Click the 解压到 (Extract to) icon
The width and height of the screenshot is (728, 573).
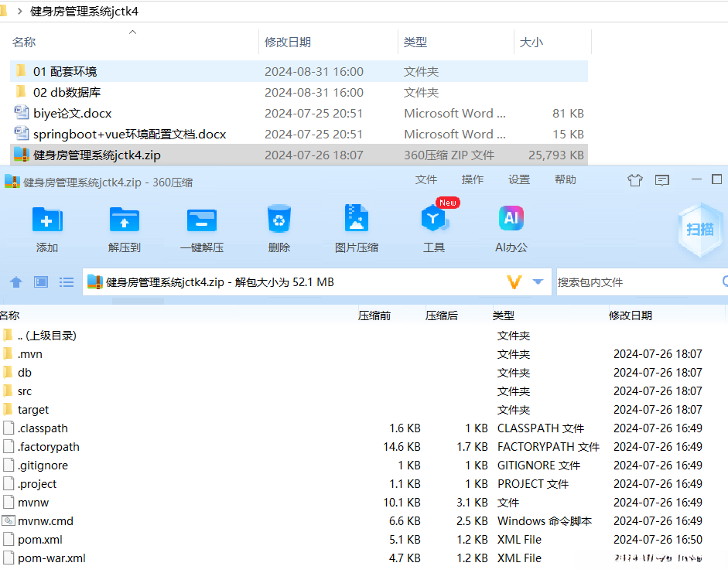pos(124,220)
